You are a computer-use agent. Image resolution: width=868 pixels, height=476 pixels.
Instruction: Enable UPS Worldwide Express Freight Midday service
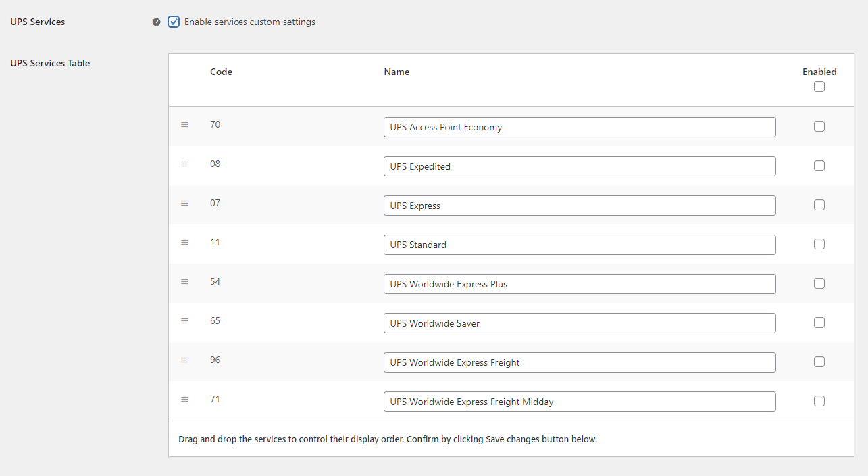click(819, 401)
